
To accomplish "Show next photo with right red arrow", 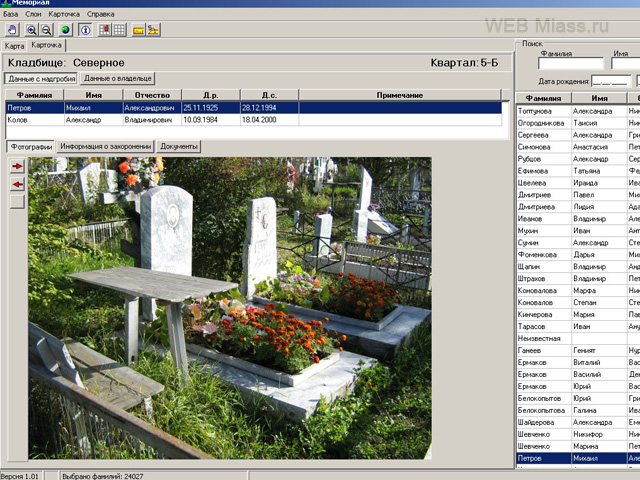I will [17, 167].
